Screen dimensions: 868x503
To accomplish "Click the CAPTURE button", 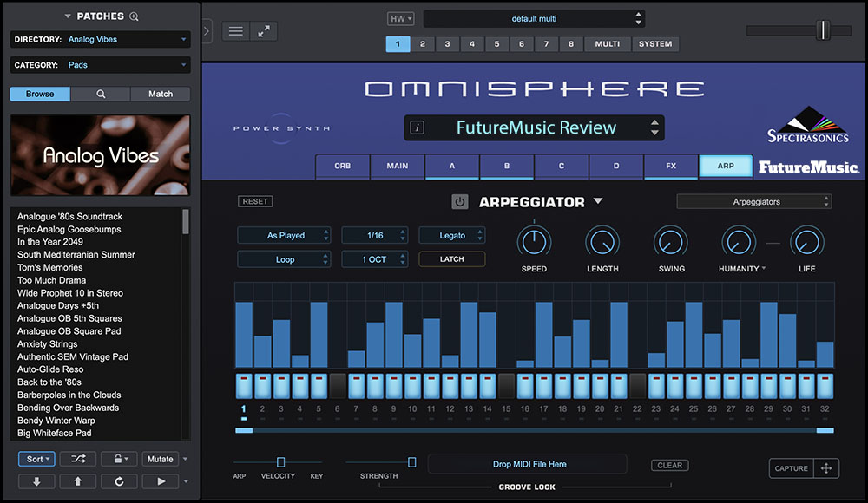I will (x=791, y=468).
